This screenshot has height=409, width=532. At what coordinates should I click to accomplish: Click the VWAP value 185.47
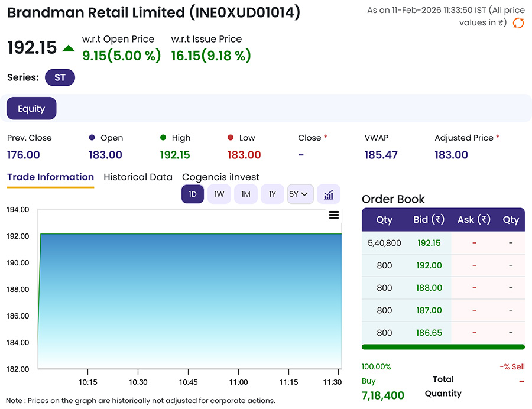pos(381,155)
